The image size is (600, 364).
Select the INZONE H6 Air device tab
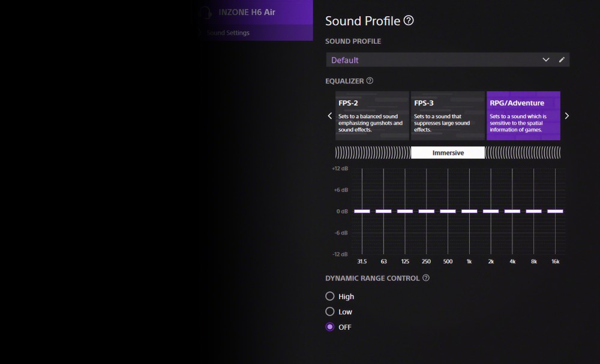point(247,13)
